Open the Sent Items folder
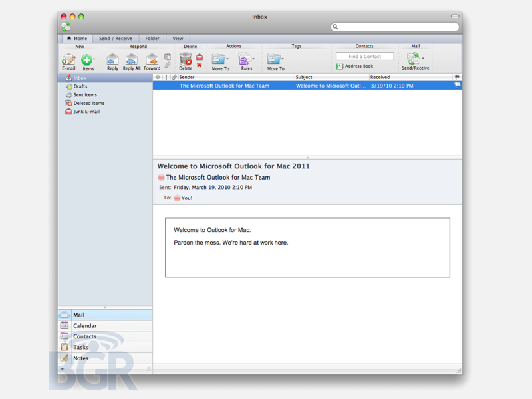Screen dimensions: 532x399 coord(105,95)
